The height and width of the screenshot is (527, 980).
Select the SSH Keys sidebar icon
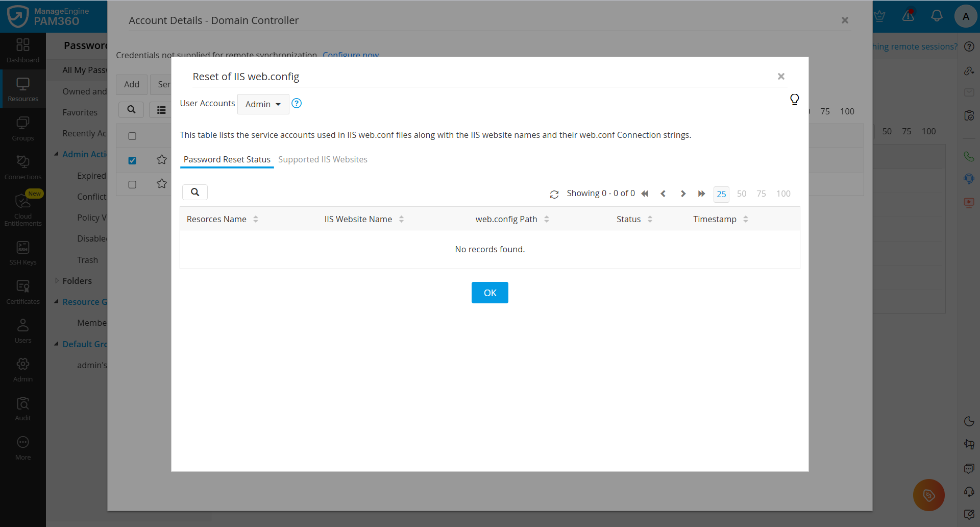[x=22, y=250]
